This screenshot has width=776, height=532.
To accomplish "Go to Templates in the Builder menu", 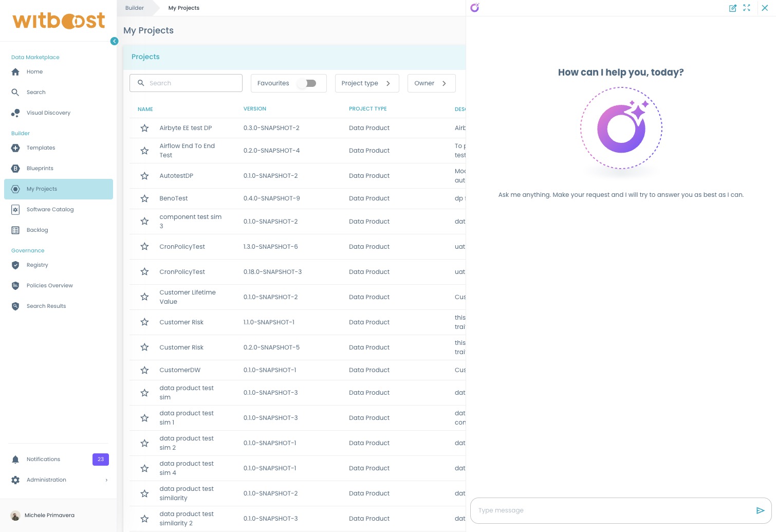I will (41, 148).
